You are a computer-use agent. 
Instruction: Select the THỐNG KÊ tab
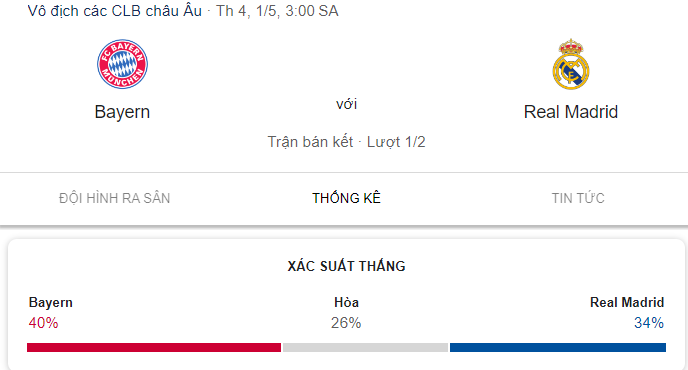click(346, 198)
